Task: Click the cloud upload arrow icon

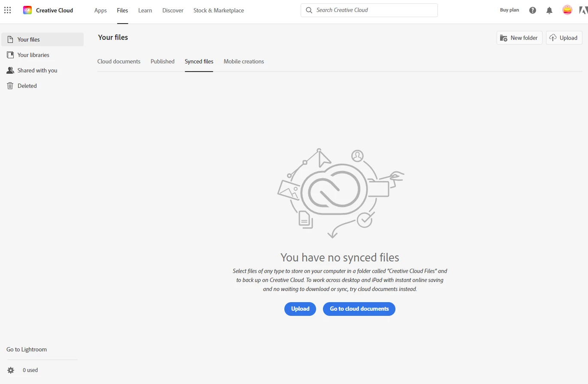Action: [x=553, y=38]
